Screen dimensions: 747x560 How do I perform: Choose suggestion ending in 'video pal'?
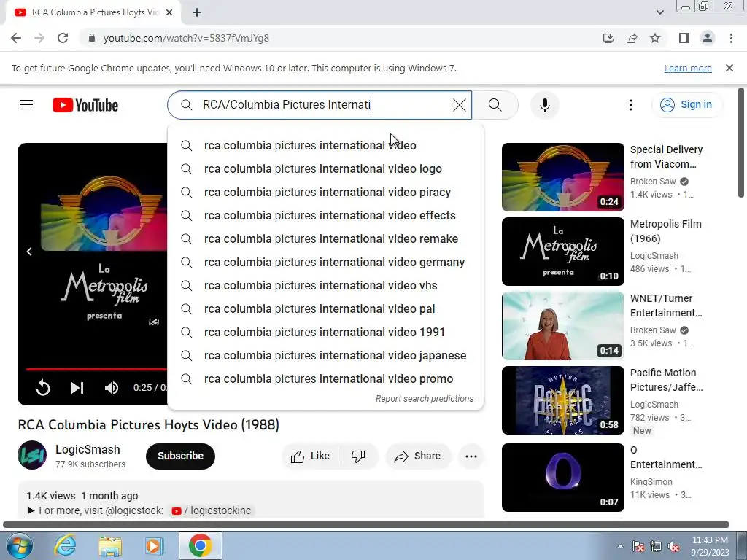tap(325, 308)
